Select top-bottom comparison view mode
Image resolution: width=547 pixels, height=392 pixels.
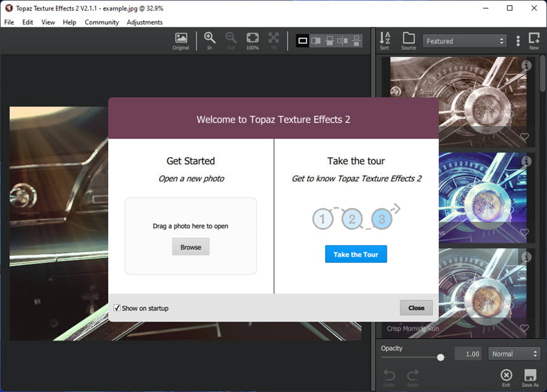pos(356,41)
